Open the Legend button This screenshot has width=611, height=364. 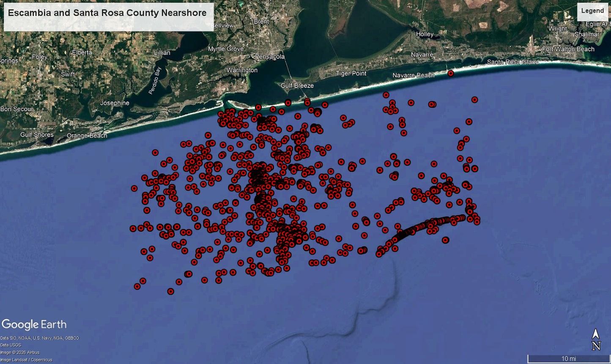pos(592,11)
